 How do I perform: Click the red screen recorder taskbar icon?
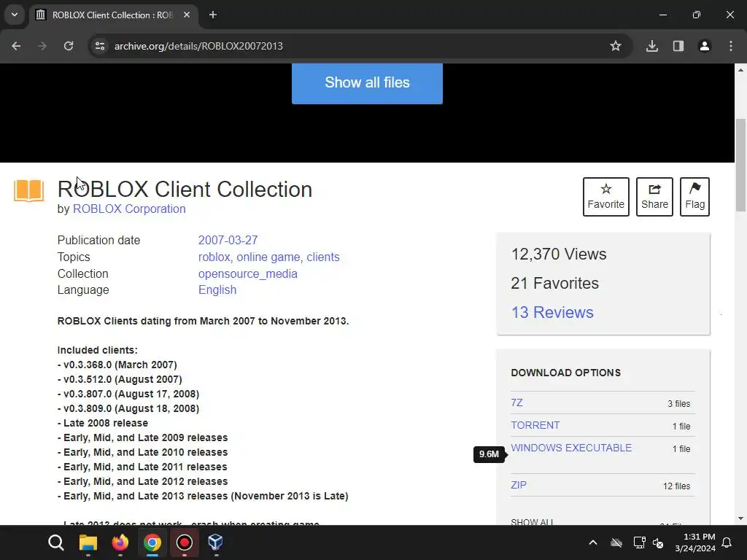click(185, 542)
